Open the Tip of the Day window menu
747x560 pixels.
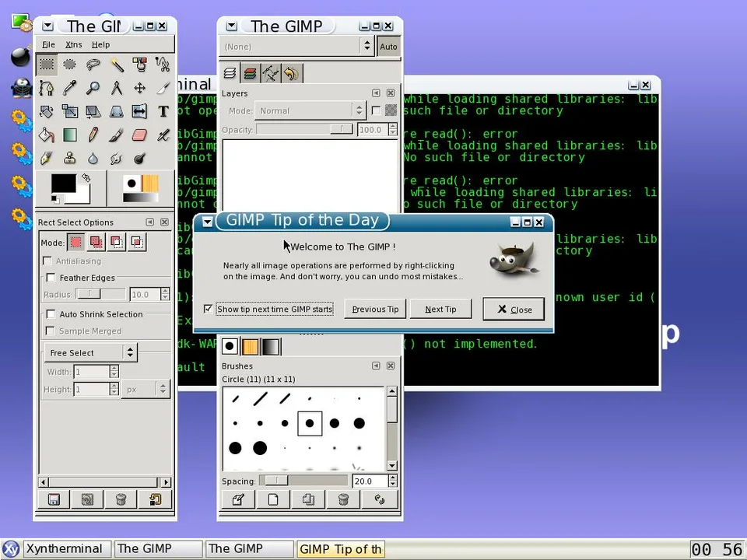pos(207,222)
